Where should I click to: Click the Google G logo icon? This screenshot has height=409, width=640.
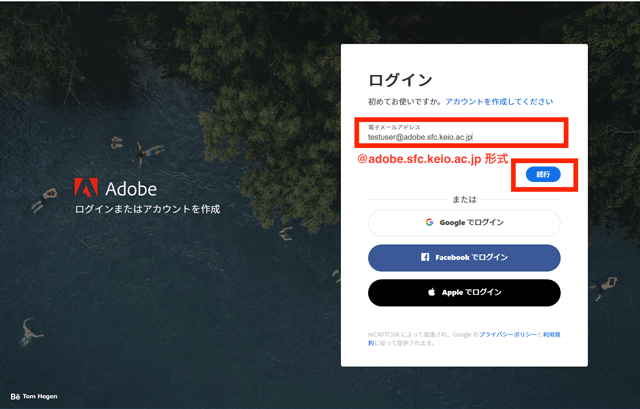click(427, 222)
